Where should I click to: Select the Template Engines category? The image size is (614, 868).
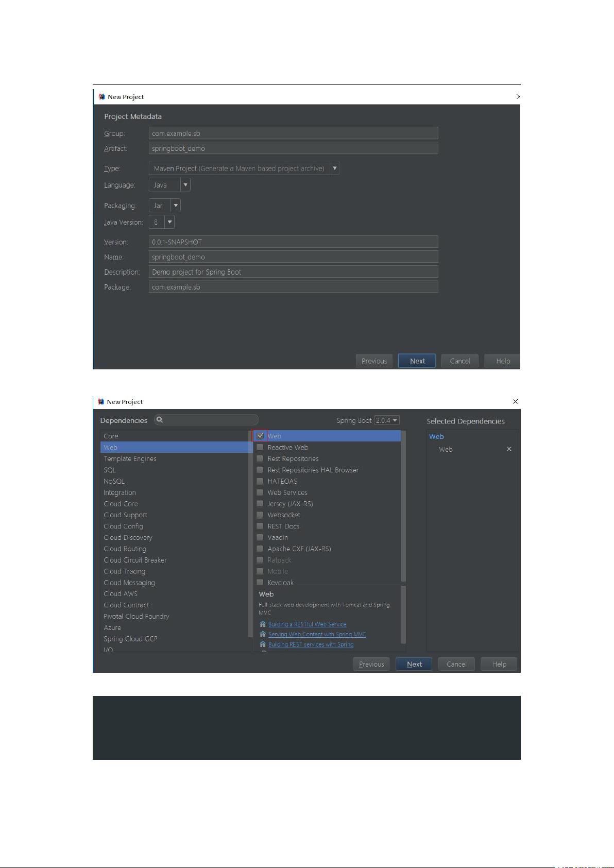point(174,458)
